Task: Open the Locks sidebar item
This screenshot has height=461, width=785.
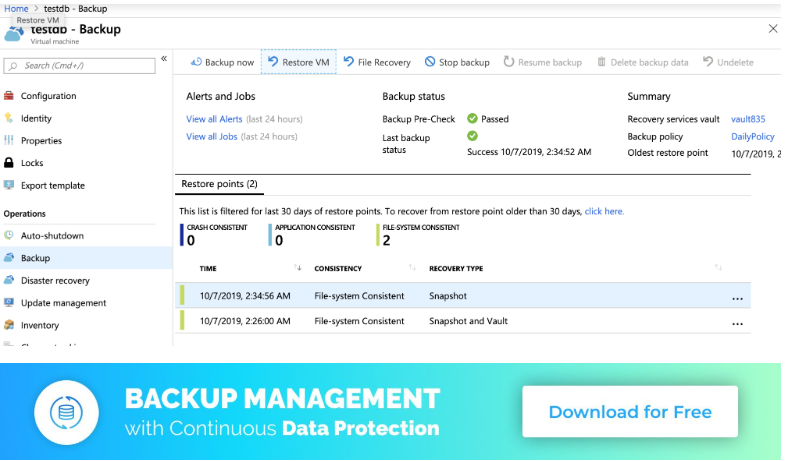Action: click(32, 163)
